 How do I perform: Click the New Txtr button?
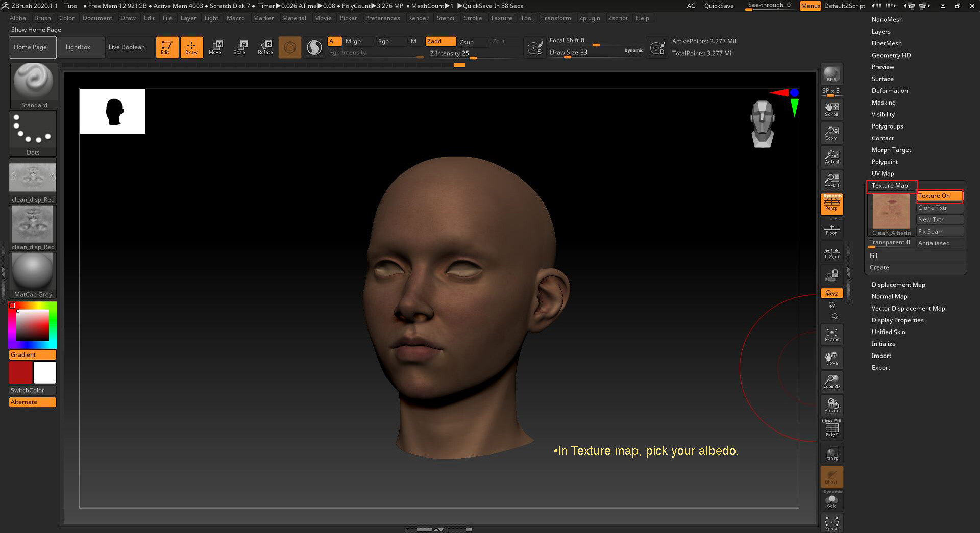click(x=939, y=219)
